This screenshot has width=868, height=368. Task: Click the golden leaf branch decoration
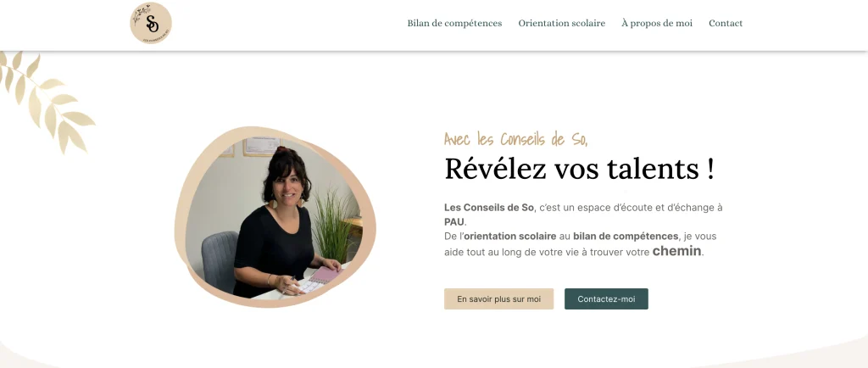43,99
